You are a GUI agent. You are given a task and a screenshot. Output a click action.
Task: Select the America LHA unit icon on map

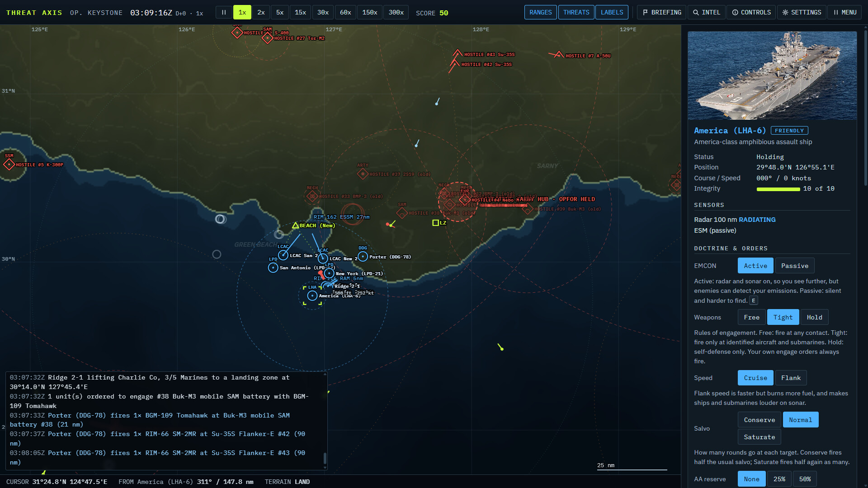pyautogui.click(x=312, y=296)
